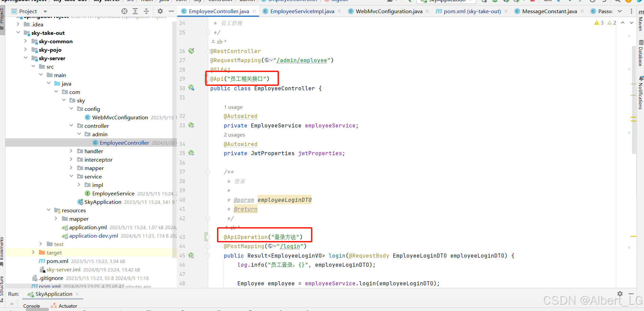The width and height of the screenshot is (644, 311).
Task: Select EmployeeService interface in project tree
Action: coord(113,193)
